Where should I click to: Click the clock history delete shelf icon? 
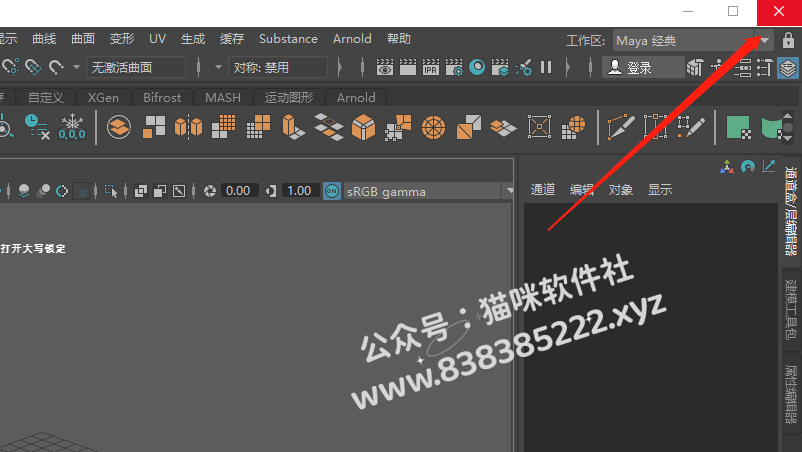[37, 127]
